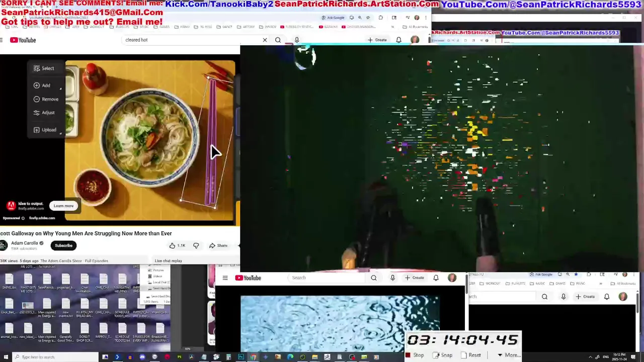The height and width of the screenshot is (362, 644).
Task: Open Photoshop from the taskbar
Action: click(x=240, y=357)
